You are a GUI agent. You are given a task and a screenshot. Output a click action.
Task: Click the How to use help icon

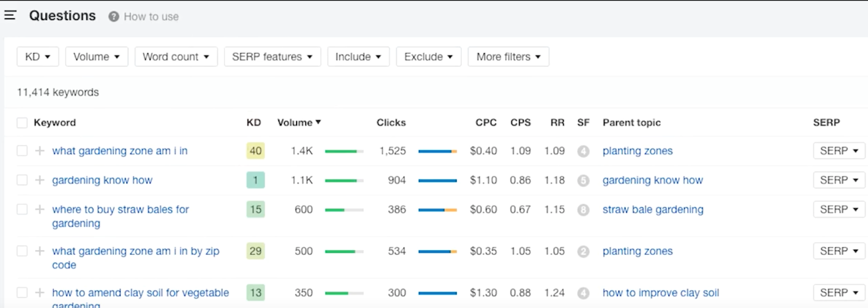tap(113, 17)
